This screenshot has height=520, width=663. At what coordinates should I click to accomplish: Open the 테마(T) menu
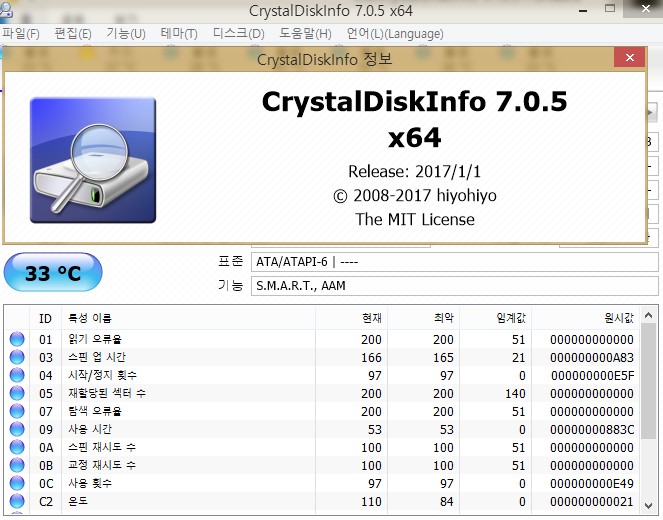pos(179,33)
